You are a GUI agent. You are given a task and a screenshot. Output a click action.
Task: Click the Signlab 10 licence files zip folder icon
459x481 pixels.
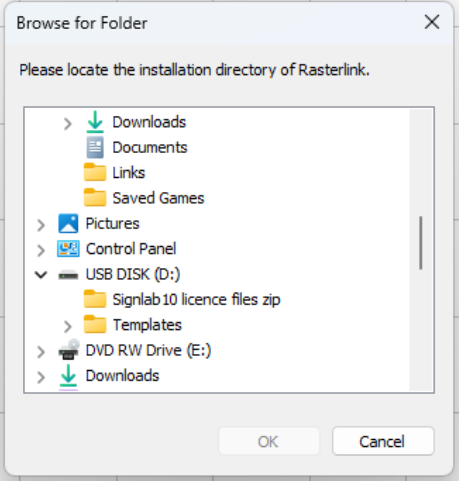click(95, 299)
